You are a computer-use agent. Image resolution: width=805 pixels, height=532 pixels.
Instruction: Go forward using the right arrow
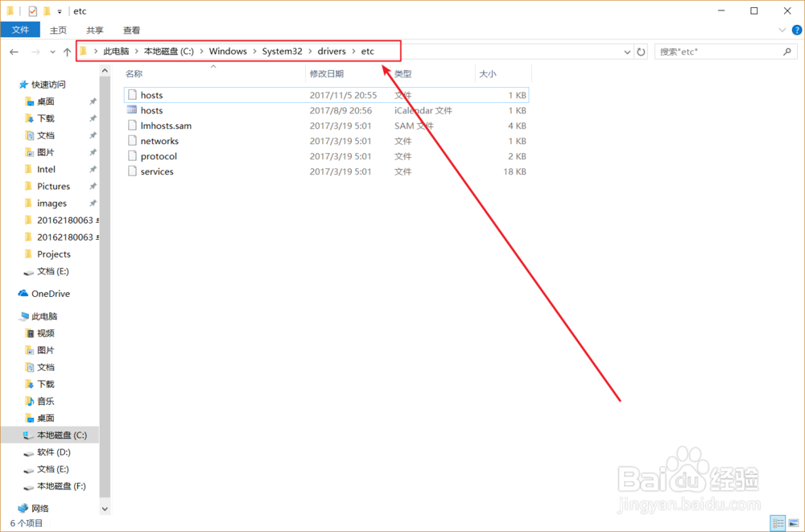(35, 52)
